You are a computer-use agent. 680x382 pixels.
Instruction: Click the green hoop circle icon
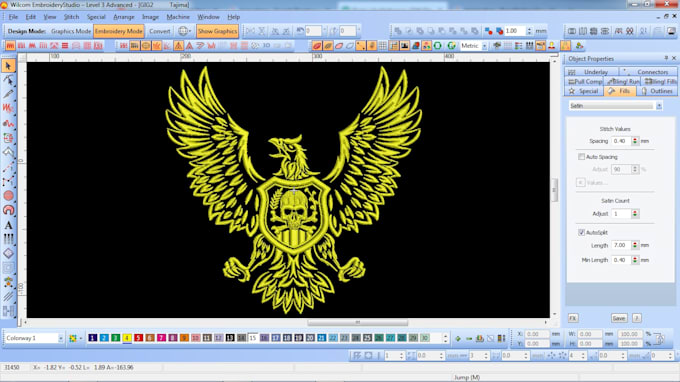438,46
